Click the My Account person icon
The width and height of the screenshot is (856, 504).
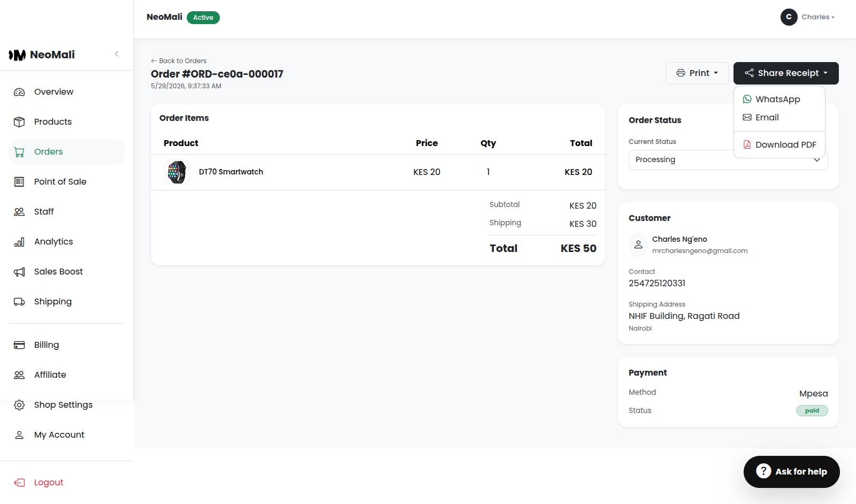[x=19, y=435]
